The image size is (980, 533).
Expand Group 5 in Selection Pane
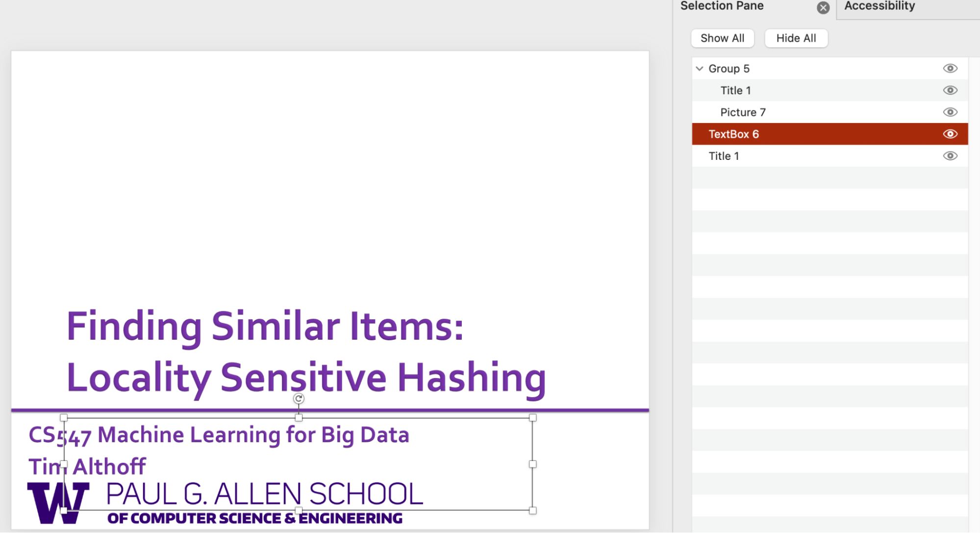tap(700, 68)
